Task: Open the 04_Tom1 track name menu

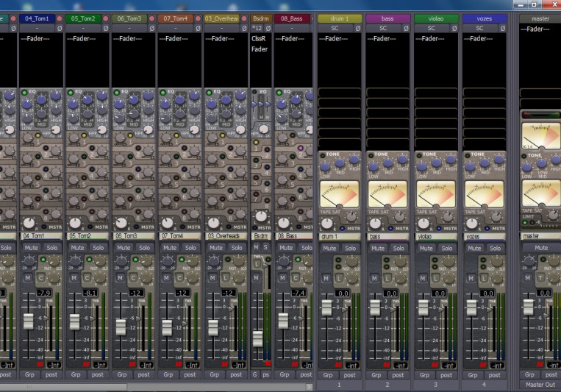Action: click(37, 18)
